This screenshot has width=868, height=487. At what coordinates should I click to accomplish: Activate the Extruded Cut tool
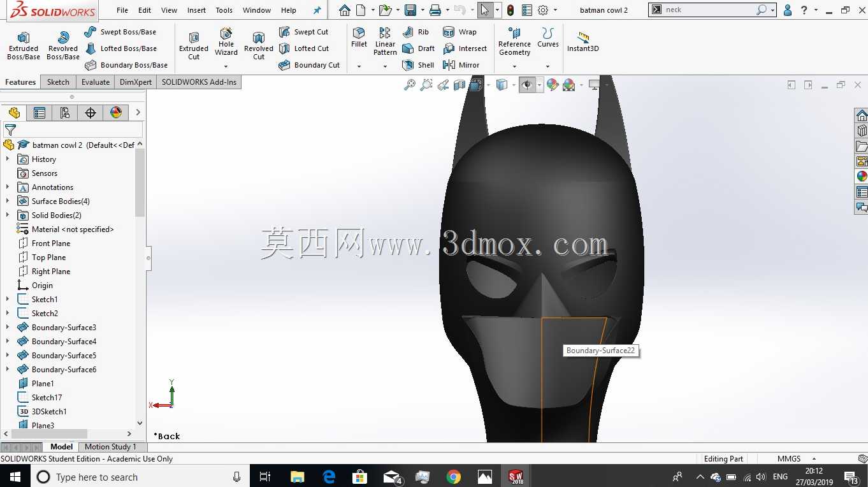coord(194,45)
